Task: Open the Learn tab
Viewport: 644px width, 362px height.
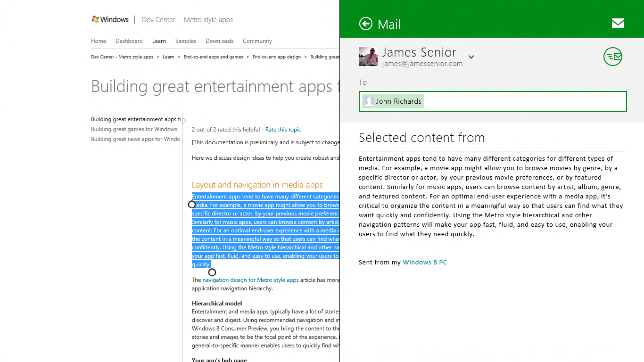Action: [x=159, y=41]
